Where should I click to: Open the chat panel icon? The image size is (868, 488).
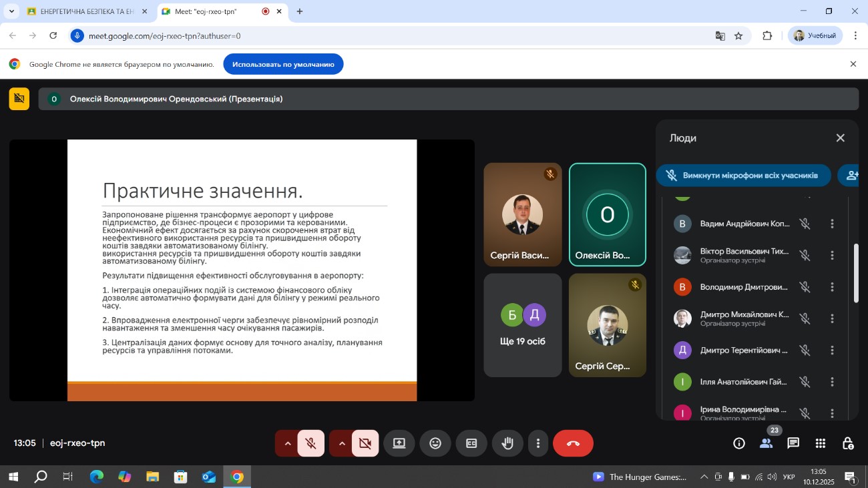[x=793, y=443]
